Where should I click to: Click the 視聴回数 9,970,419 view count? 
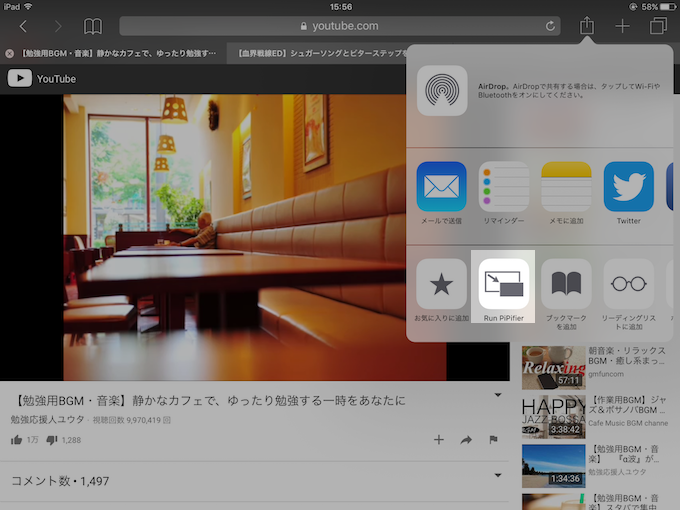(x=132, y=420)
